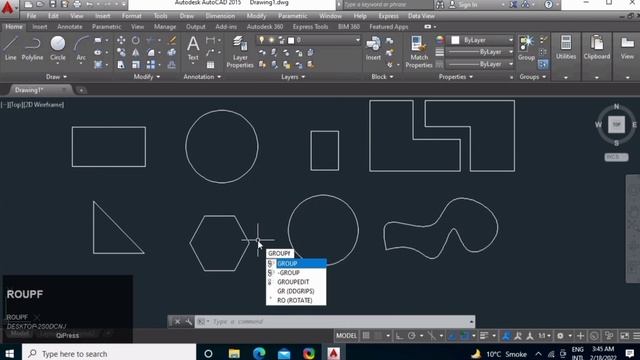Image resolution: width=640 pixels, height=360 pixels.
Task: Open the Parametric ribbon tab
Action: (x=107, y=27)
